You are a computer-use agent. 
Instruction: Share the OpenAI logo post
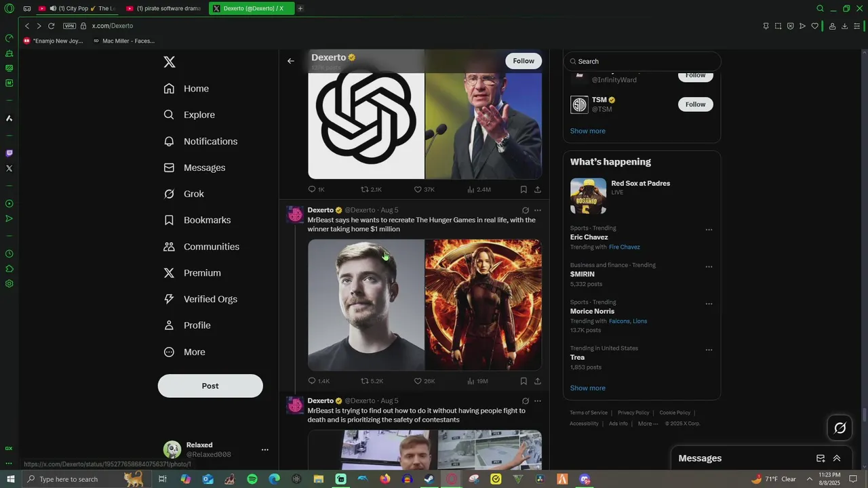click(x=538, y=190)
